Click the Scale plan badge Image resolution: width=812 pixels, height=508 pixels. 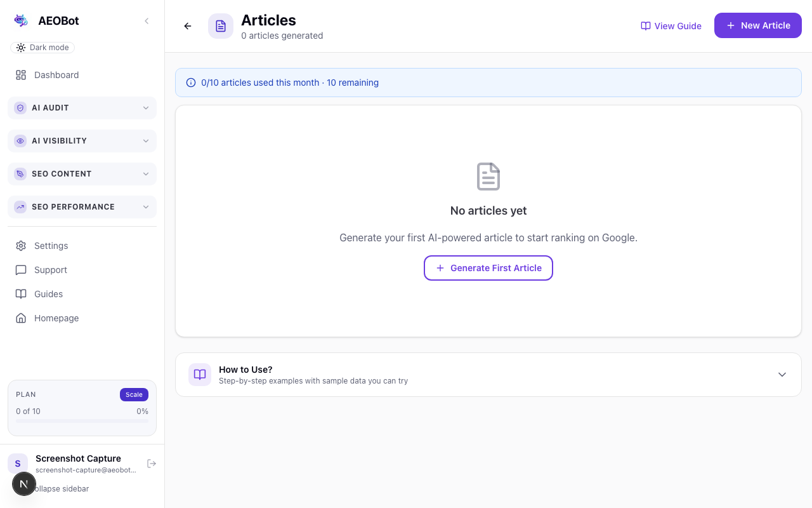(134, 394)
